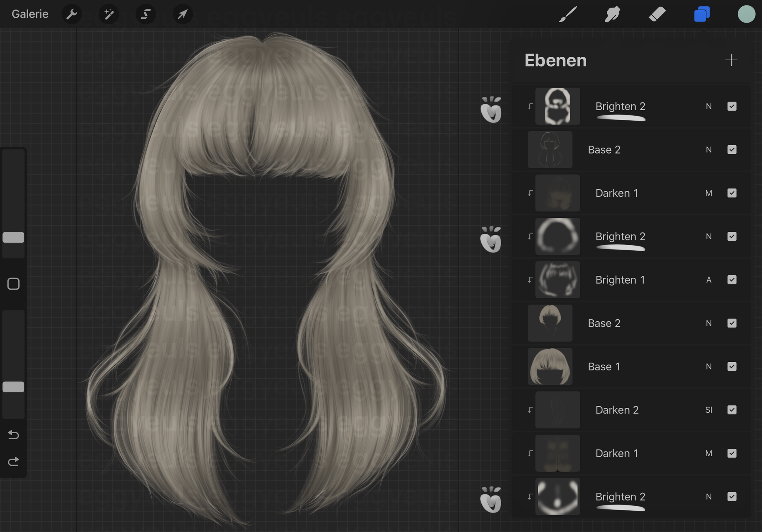Tap the redo arrow in sidebar

coord(13,461)
